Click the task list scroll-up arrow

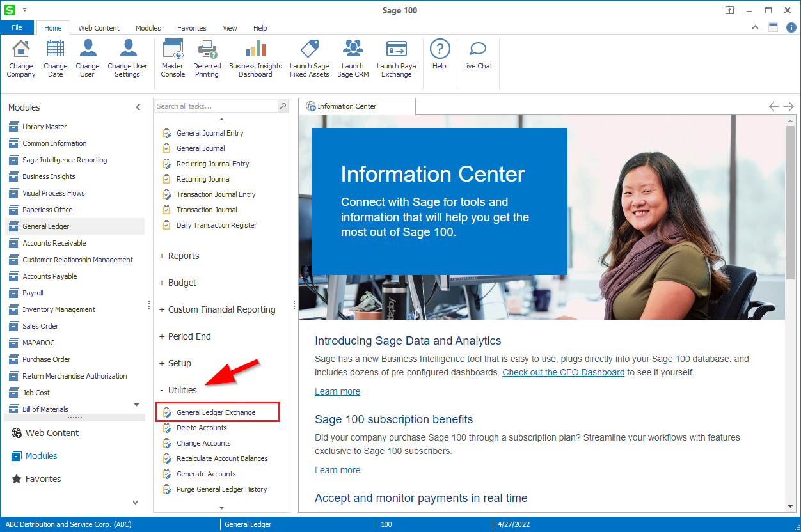[x=222, y=119]
